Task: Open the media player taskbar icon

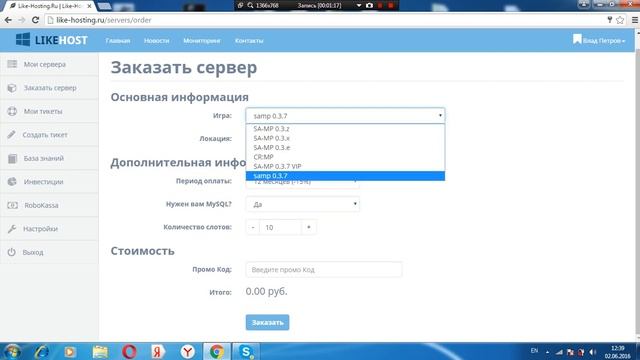Action: pos(70,351)
